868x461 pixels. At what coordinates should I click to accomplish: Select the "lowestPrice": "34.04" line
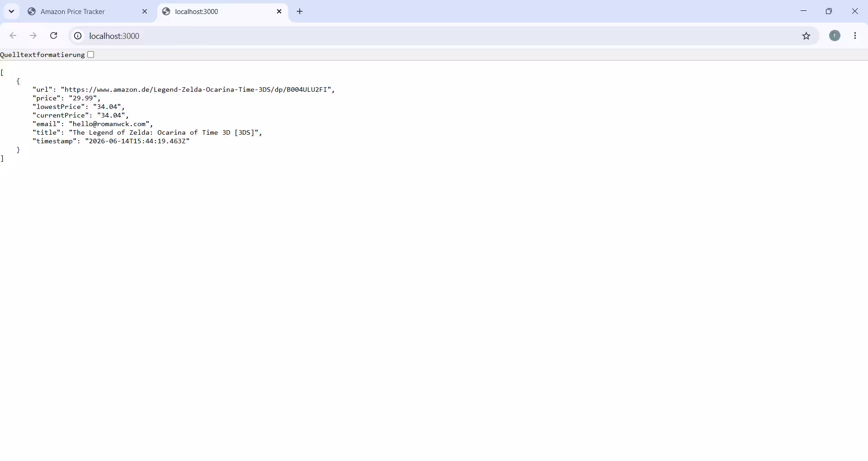click(x=79, y=107)
